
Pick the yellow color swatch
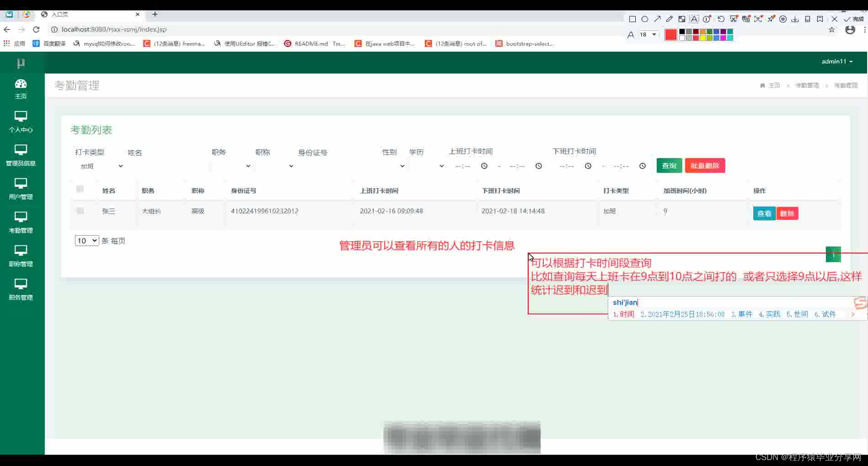tap(703, 38)
